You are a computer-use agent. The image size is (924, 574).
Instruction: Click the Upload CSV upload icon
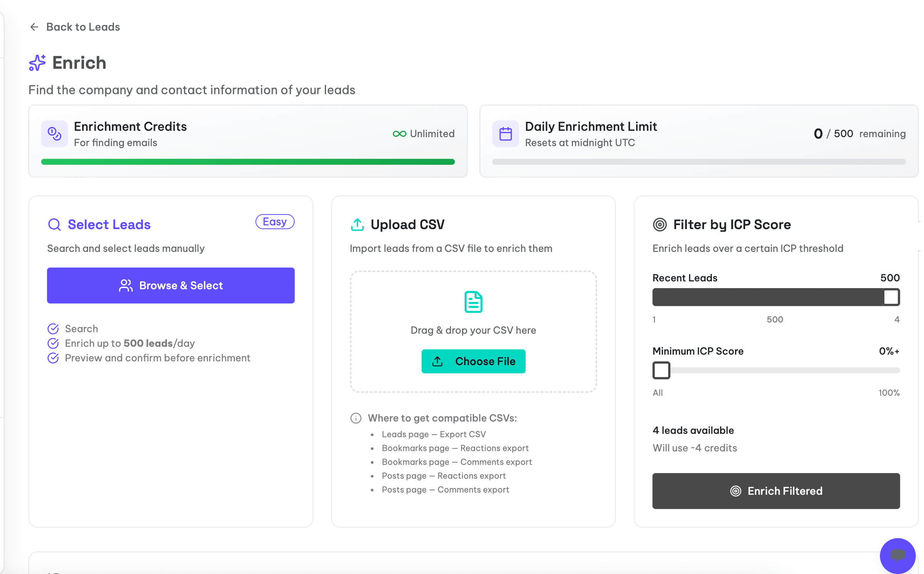point(357,225)
